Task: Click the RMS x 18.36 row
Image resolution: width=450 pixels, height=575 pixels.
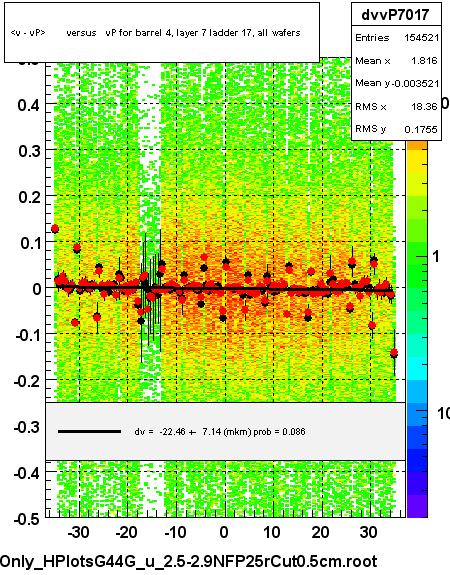Action: click(396, 106)
